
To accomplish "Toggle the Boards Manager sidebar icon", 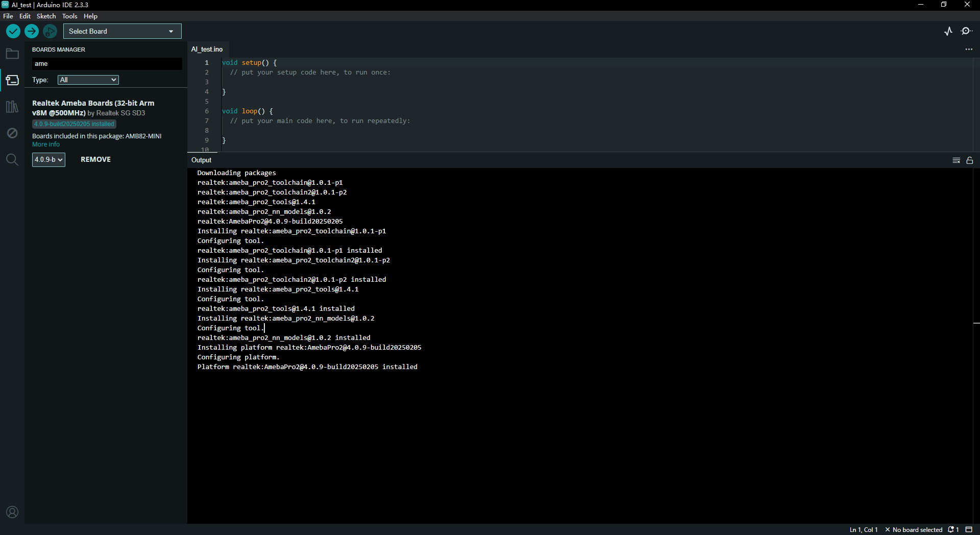I will pos(12,80).
